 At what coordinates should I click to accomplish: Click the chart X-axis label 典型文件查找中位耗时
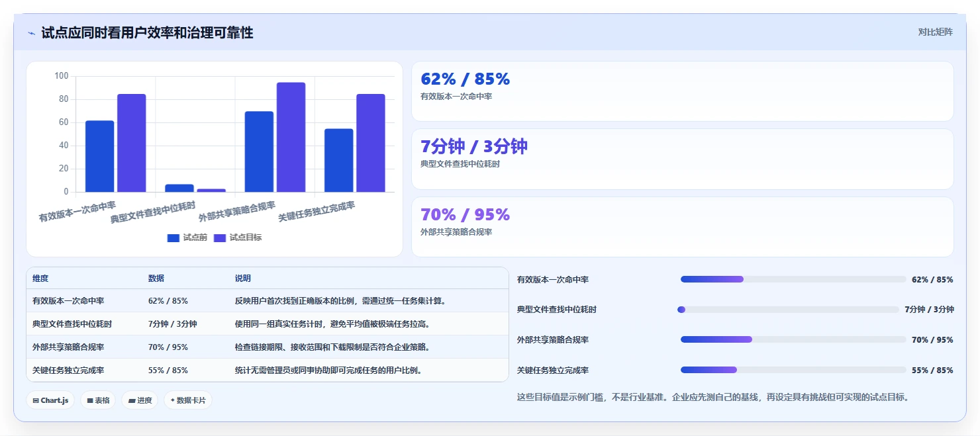[154, 212]
